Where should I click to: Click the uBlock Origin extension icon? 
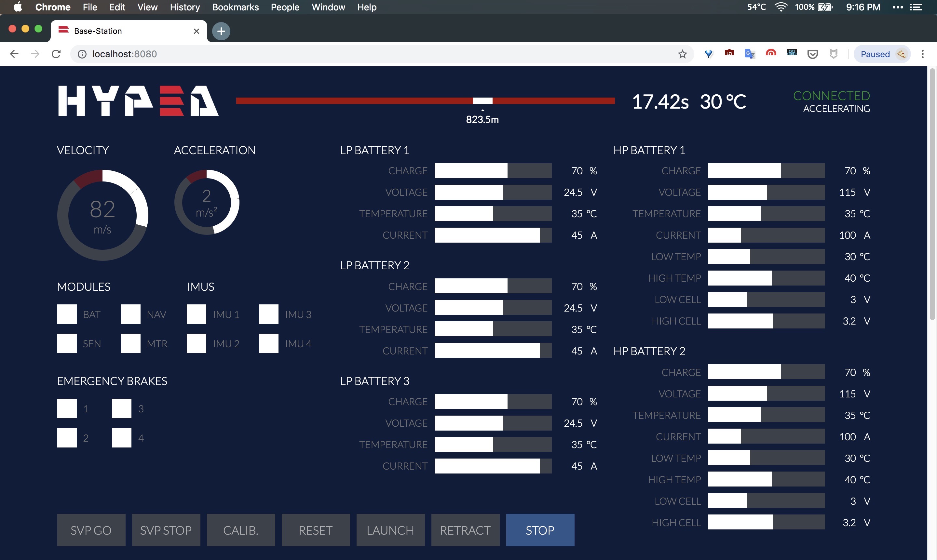729,54
